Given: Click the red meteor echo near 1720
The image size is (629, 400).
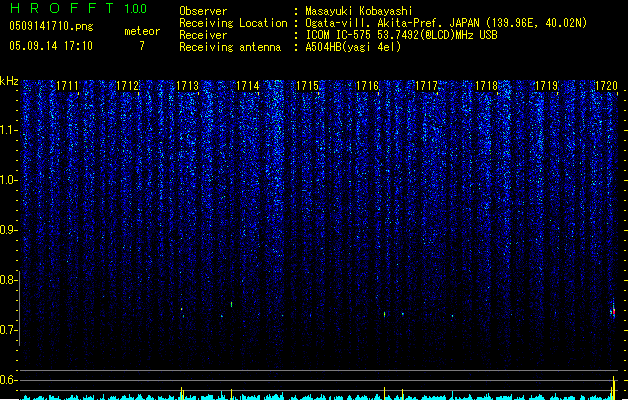Looking at the screenshot, I should 613,311.
